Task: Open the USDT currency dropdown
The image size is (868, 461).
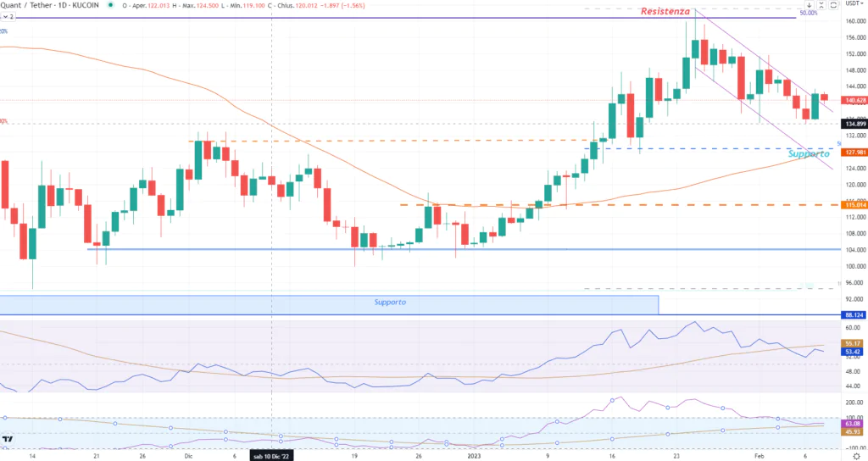Action: pos(854,4)
